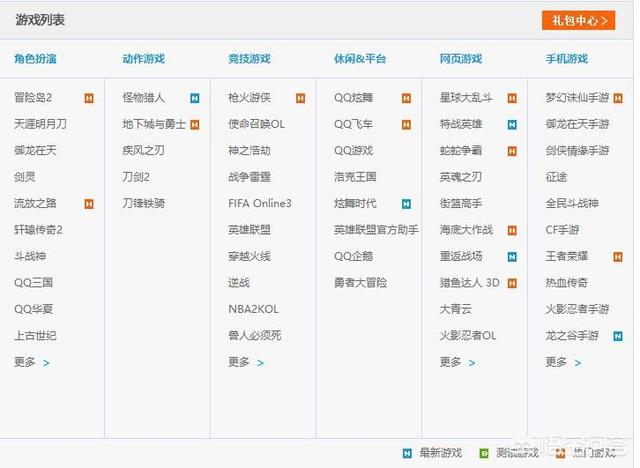Click the hot badge next to 枪火游侠
The width and height of the screenshot is (640, 468).
[x=300, y=98]
